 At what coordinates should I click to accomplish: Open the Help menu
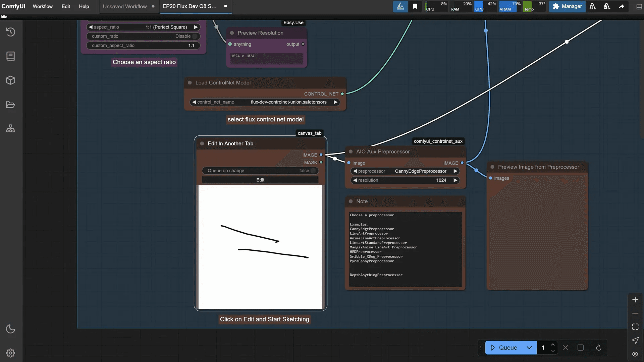coord(84,6)
